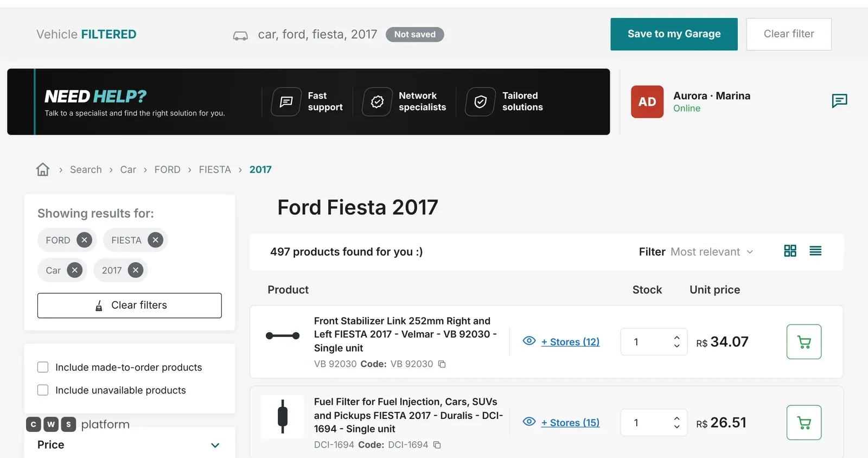Adjust quantity stepper for Fuel Filter
The image size is (868, 458).
[676, 422]
